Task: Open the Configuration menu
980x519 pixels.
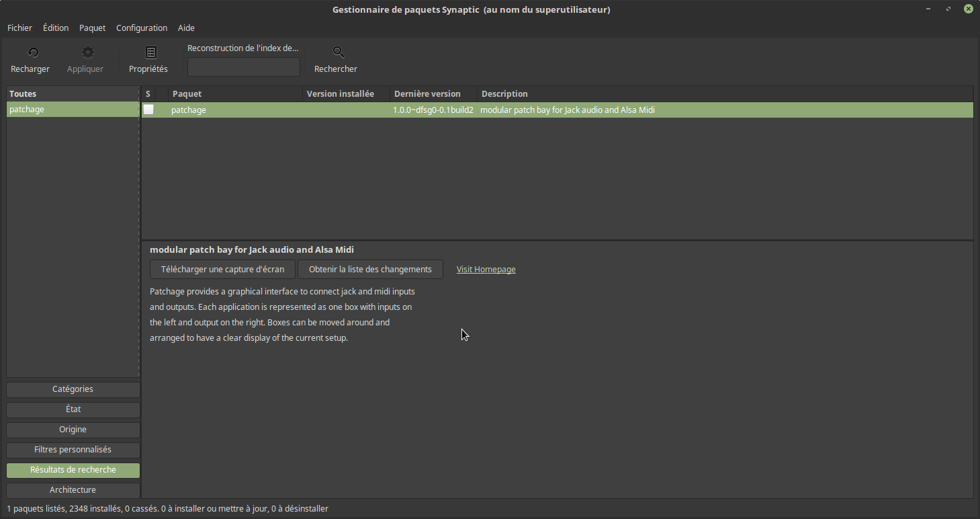Action: pyautogui.click(x=142, y=28)
